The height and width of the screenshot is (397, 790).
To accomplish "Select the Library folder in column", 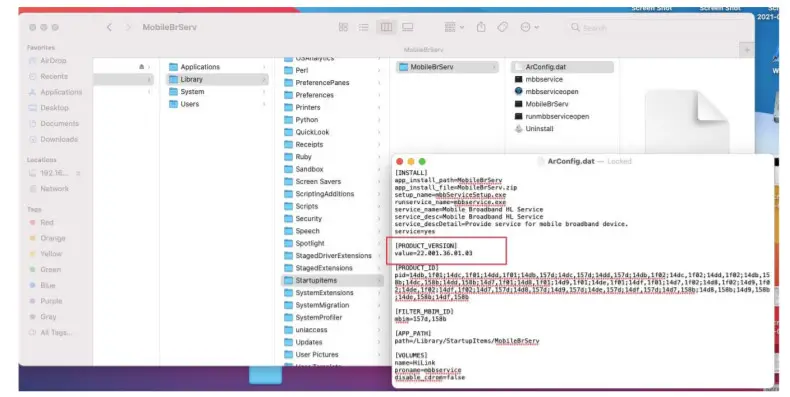I will 217,79.
